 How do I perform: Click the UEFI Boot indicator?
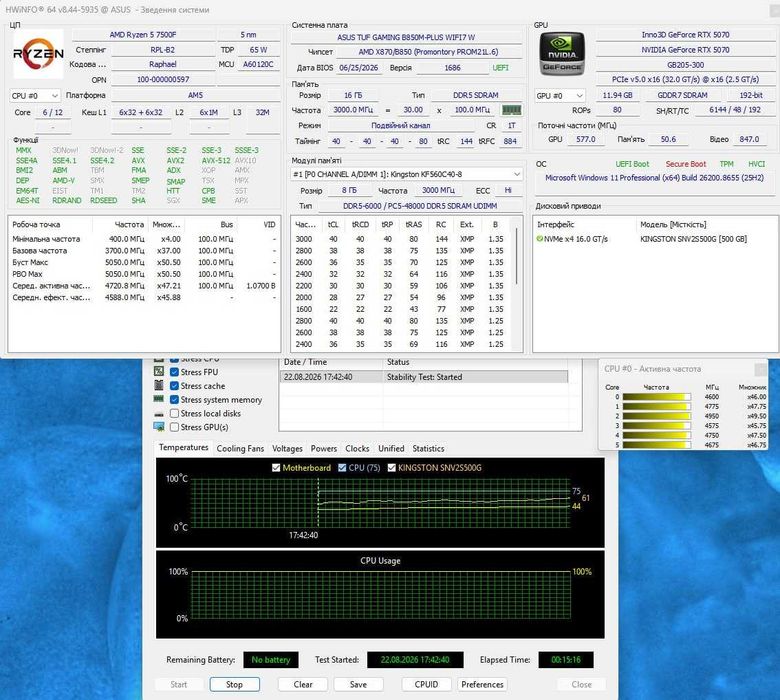click(632, 164)
